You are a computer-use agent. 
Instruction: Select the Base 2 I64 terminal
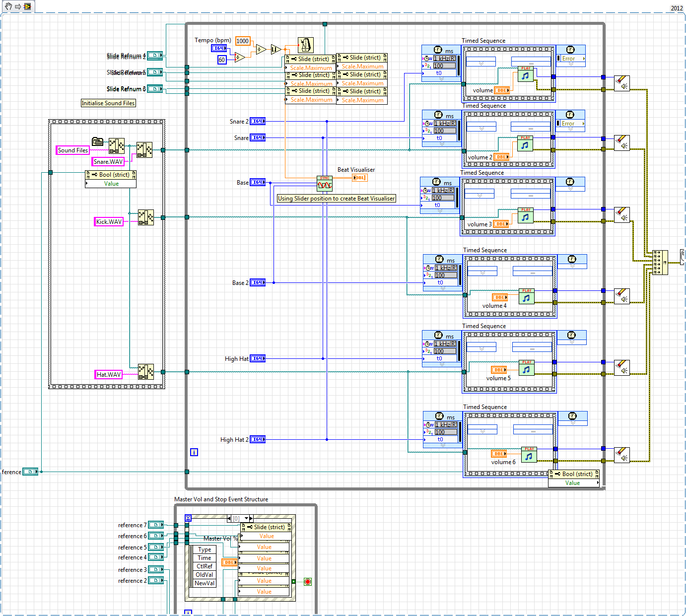point(258,282)
